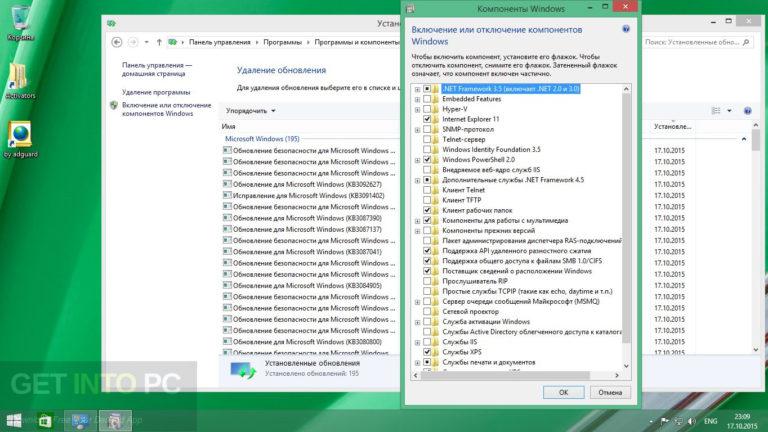Click the Windows Features title bar icon

(410, 9)
